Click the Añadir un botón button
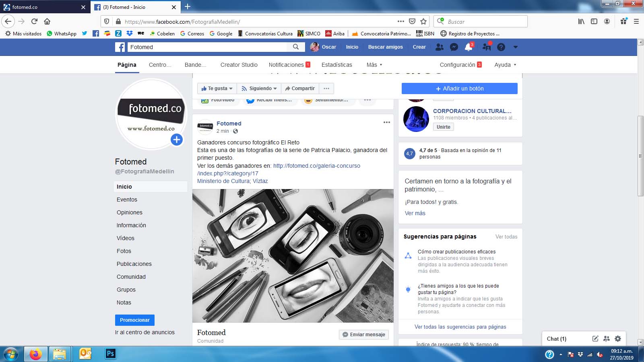The height and width of the screenshot is (362, 644). pyautogui.click(x=459, y=88)
